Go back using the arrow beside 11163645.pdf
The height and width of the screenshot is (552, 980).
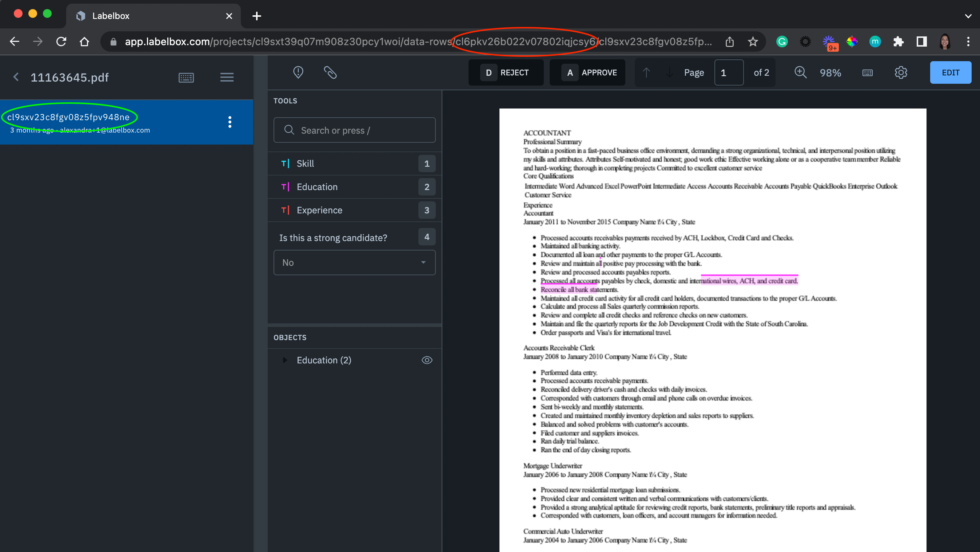click(x=16, y=77)
